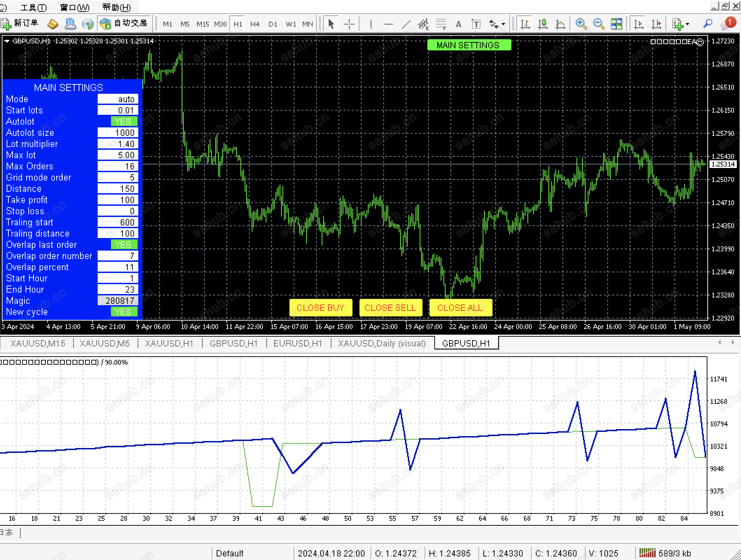Select the text label 'T' tool
Screen dimensions: 741x560
tap(476, 24)
